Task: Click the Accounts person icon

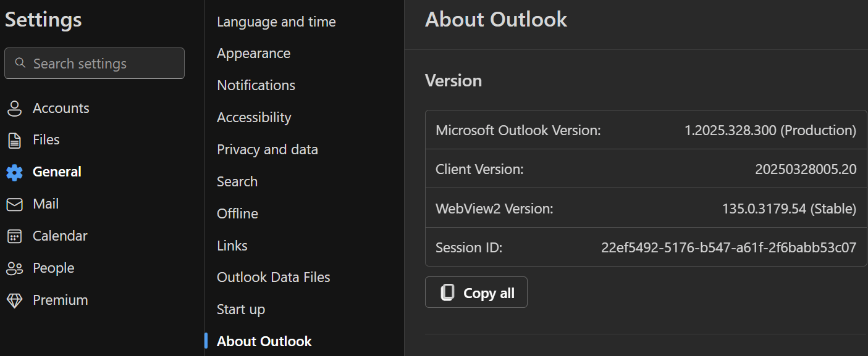Action: (x=14, y=109)
